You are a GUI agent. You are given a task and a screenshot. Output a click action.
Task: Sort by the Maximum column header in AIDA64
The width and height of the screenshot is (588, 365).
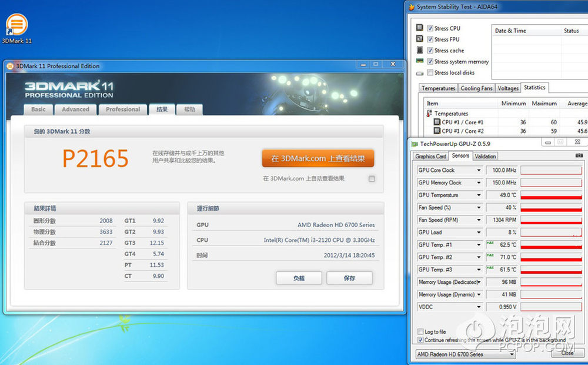point(544,103)
